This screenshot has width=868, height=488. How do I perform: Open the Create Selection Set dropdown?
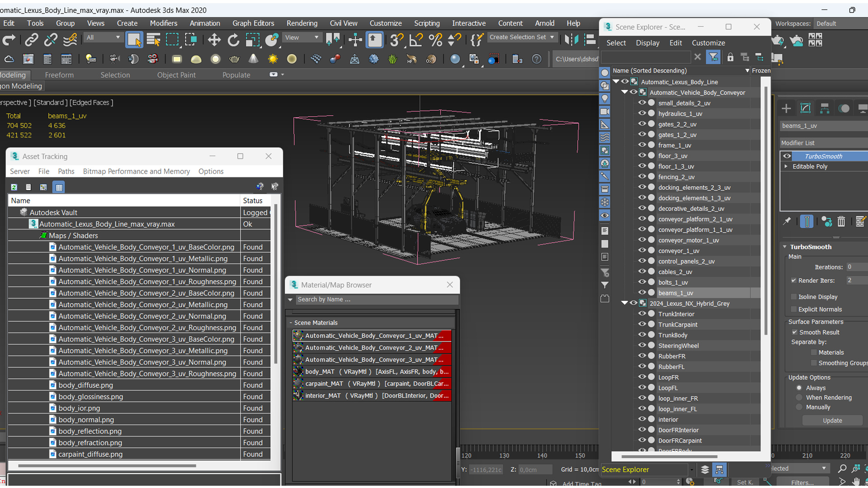coord(522,37)
